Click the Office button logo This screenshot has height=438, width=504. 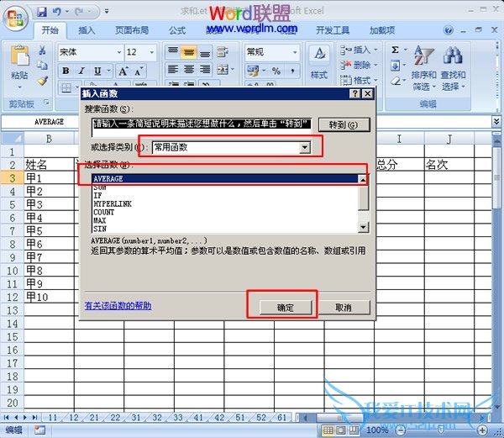[x=15, y=18]
